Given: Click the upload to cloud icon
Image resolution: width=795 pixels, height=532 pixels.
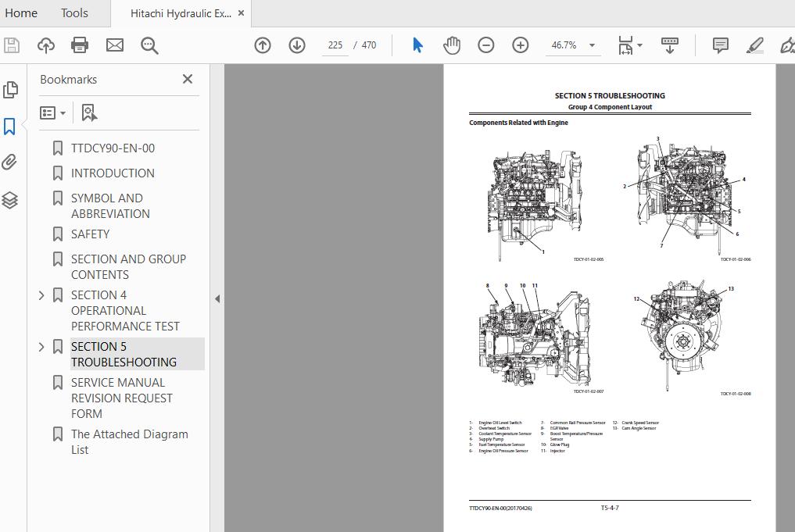Looking at the screenshot, I should tap(46, 45).
